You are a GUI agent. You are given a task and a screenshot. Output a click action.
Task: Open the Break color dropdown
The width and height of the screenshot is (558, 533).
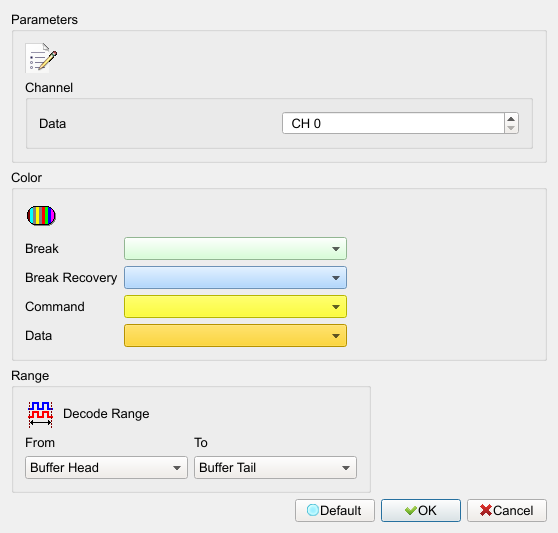point(235,248)
